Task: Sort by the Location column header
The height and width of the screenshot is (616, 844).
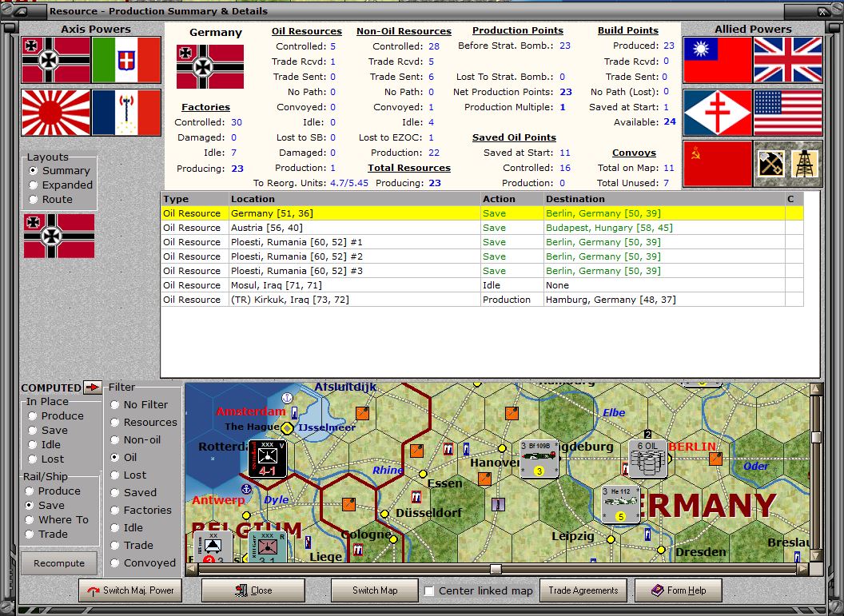Action: pos(355,199)
